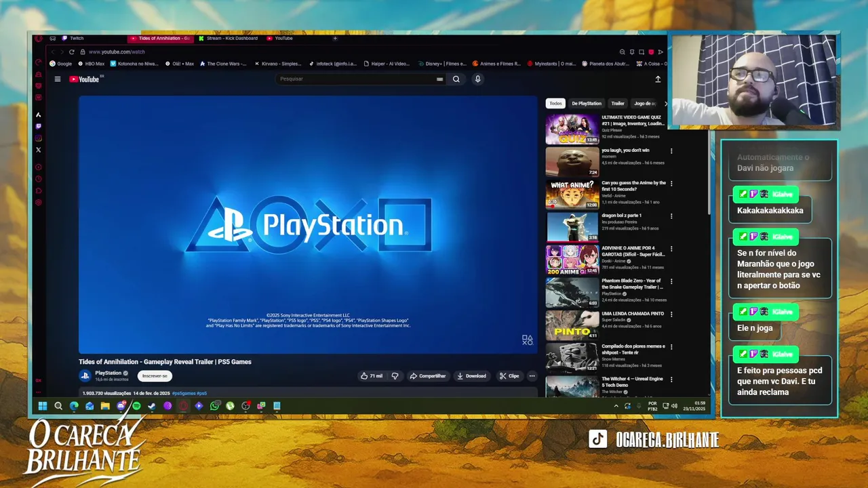
Task: Click the POR PTB2 language indicator
Action: click(x=652, y=406)
